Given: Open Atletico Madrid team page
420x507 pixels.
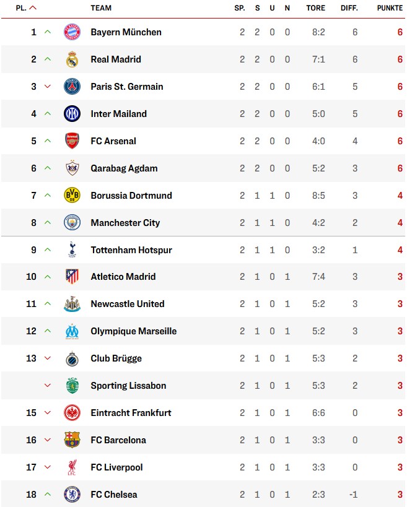Looking at the screenshot, I should 123,277.
